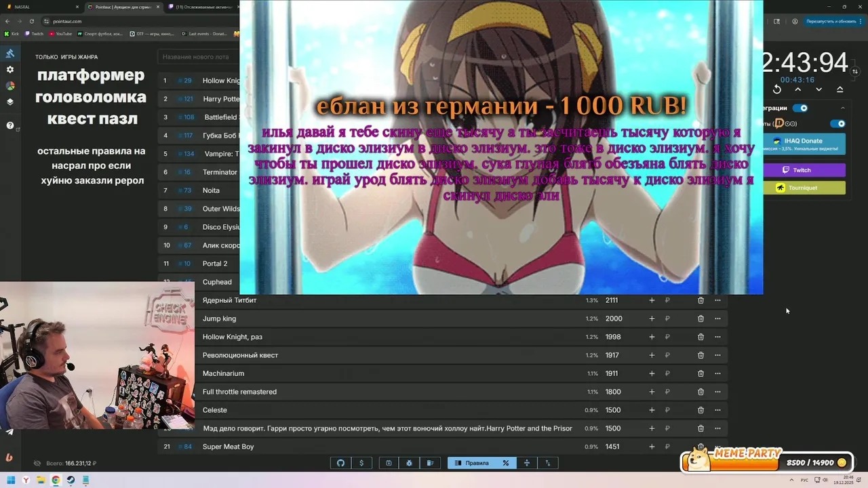Image resolution: width=868 pixels, height=488 pixels.
Task: Open Chrome from the taskbar
Action: pyautogui.click(x=56, y=481)
